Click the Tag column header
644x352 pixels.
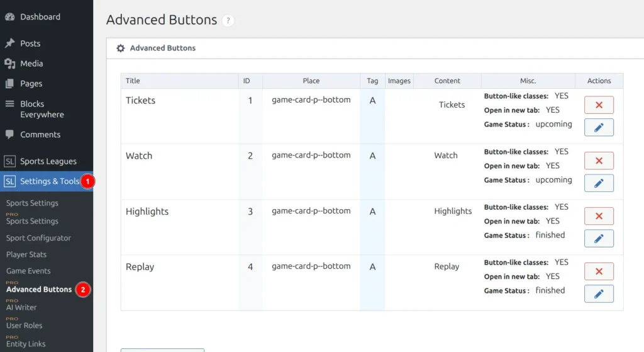click(x=372, y=81)
